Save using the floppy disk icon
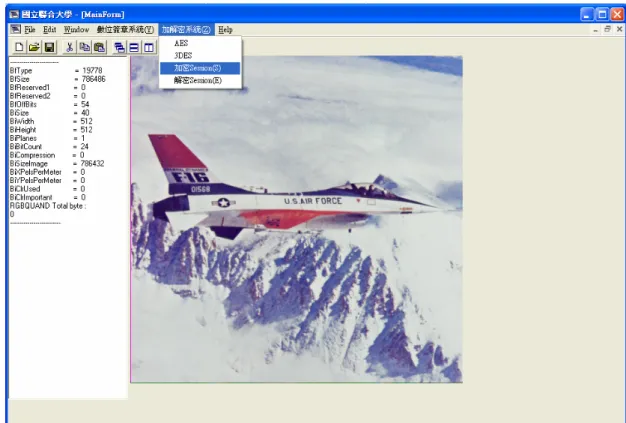Viewport: 626px width, 423px height. pos(49,47)
